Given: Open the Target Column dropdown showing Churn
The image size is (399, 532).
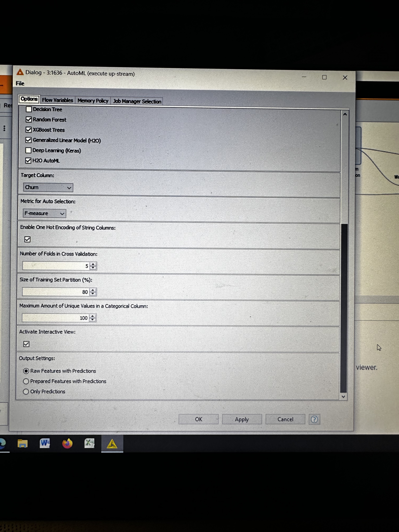Looking at the screenshot, I should tap(48, 187).
